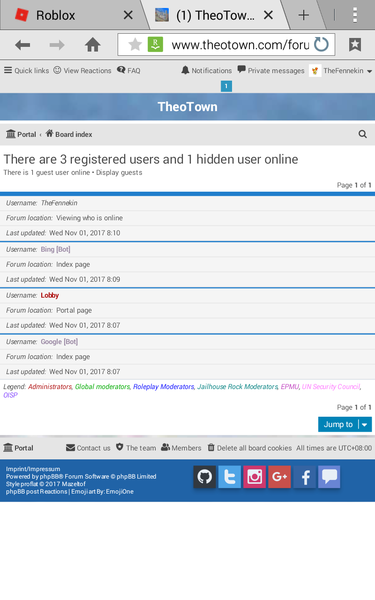This screenshot has height=600, width=375.
Task: Star this page as favorite
Action: pos(135,45)
